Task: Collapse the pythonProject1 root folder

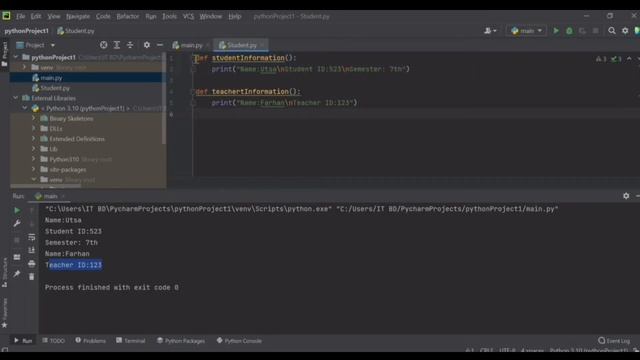Action: point(16,57)
